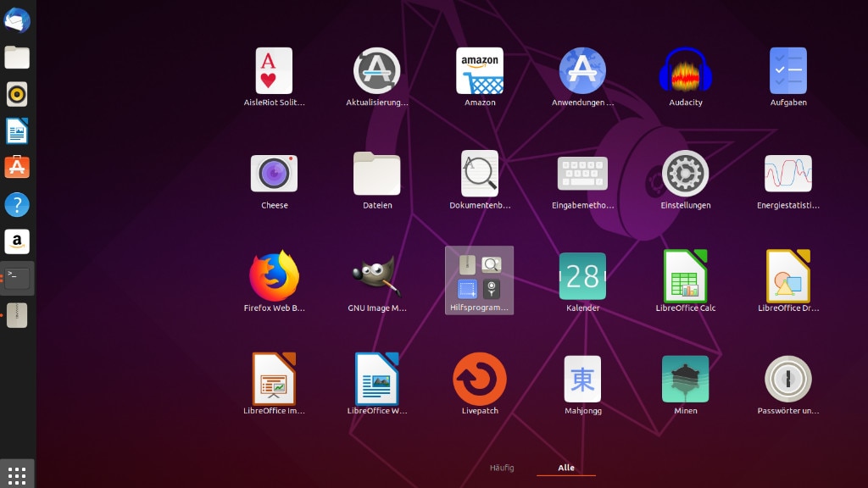The width and height of the screenshot is (868, 488).
Task: Open the Terminal from the dock
Action: coord(17,277)
